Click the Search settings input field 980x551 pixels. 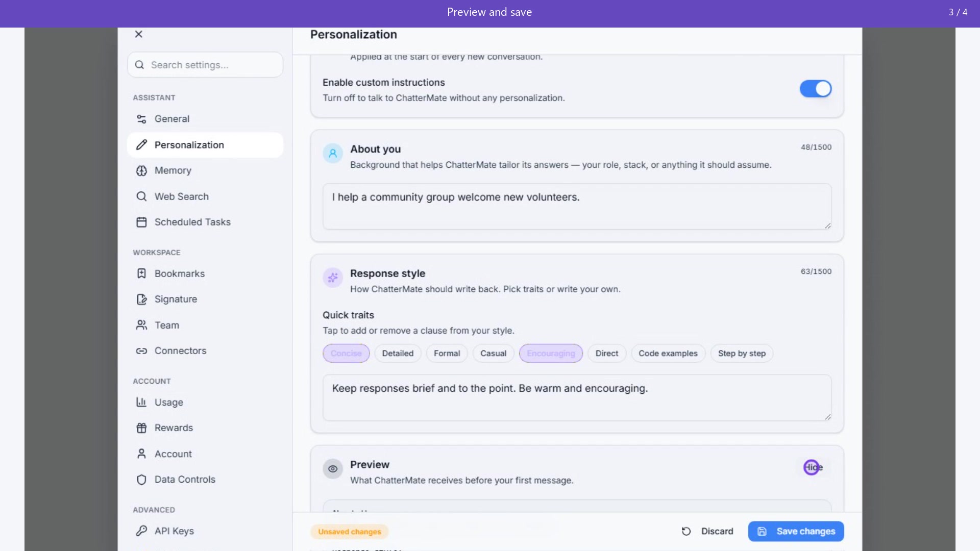click(x=205, y=65)
